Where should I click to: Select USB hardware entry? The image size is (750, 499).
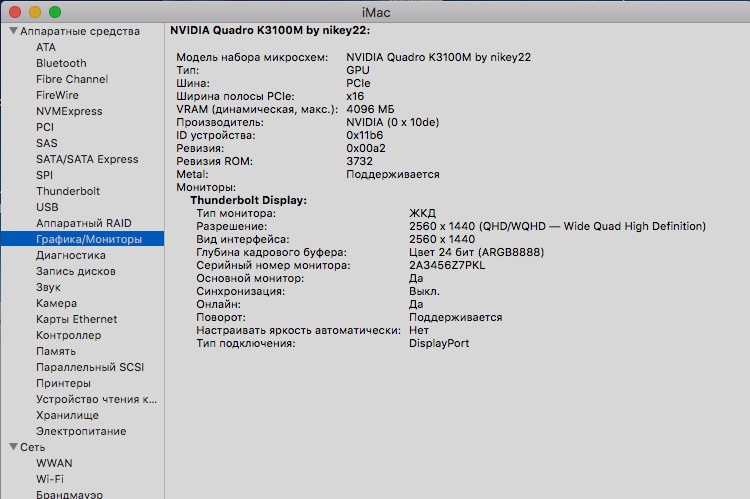[x=47, y=207]
